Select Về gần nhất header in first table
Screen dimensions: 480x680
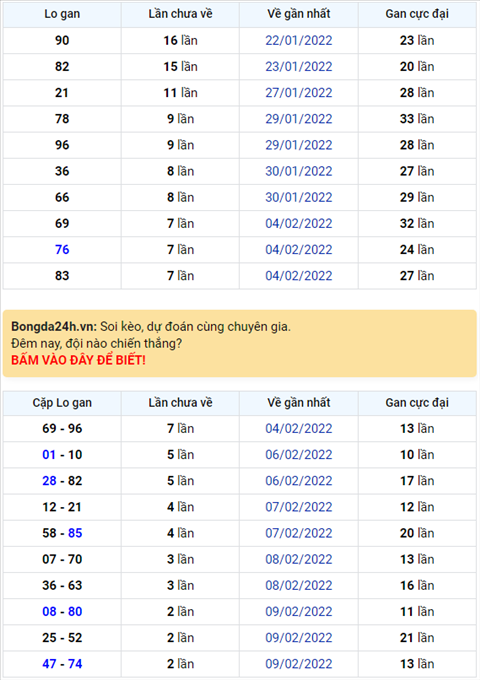pyautogui.click(x=299, y=14)
